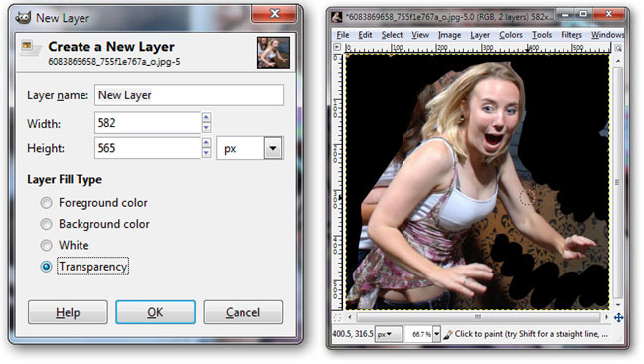Click the navigation cross icon at bottom right
Viewport: 644px width, 364px height.
[618, 317]
